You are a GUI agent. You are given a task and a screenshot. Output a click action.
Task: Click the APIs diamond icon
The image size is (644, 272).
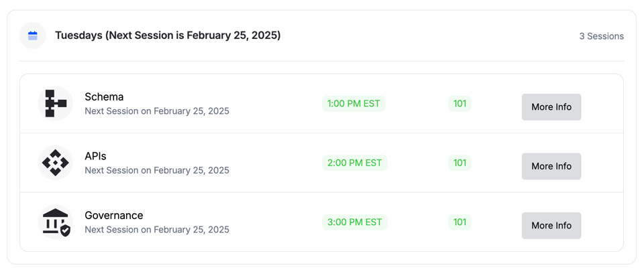(56, 163)
